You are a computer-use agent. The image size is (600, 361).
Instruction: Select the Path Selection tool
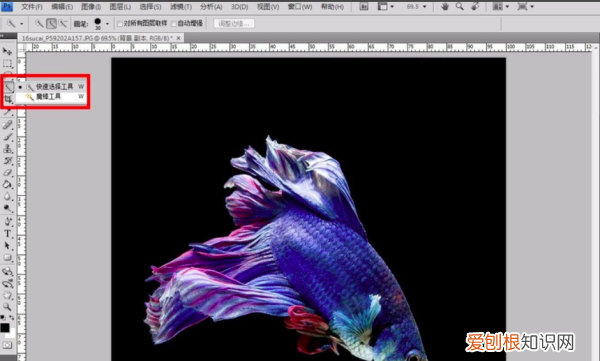click(7, 245)
